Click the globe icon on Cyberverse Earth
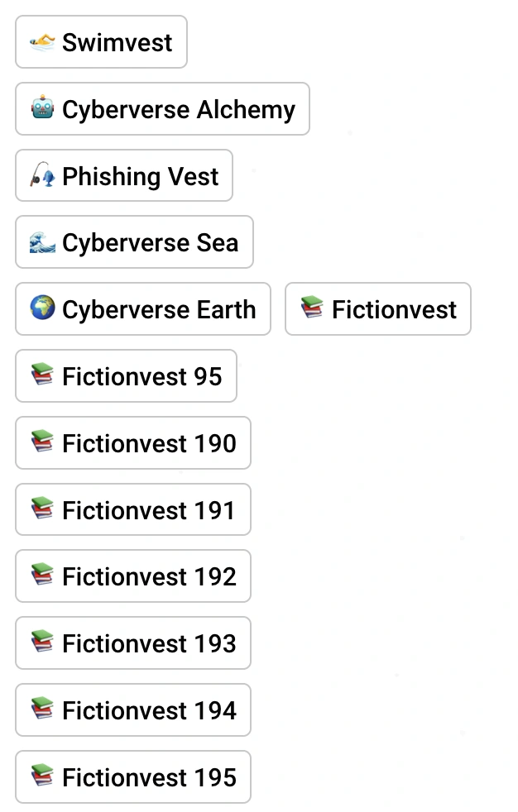This screenshot has height=812, width=518. [x=41, y=308]
